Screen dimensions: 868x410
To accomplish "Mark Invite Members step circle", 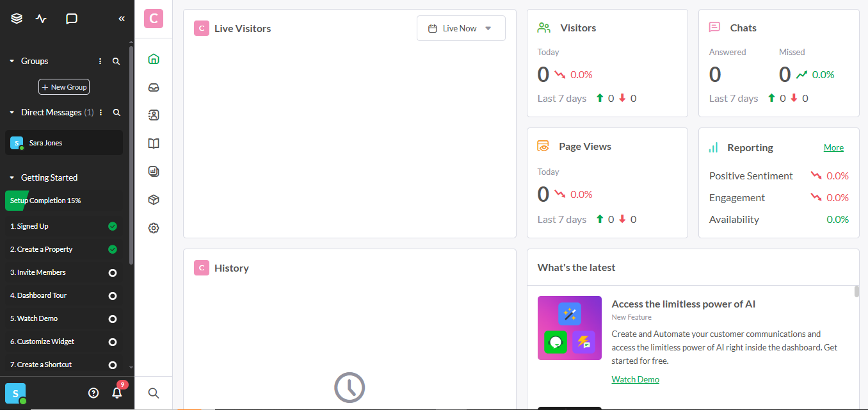I will tap(113, 272).
